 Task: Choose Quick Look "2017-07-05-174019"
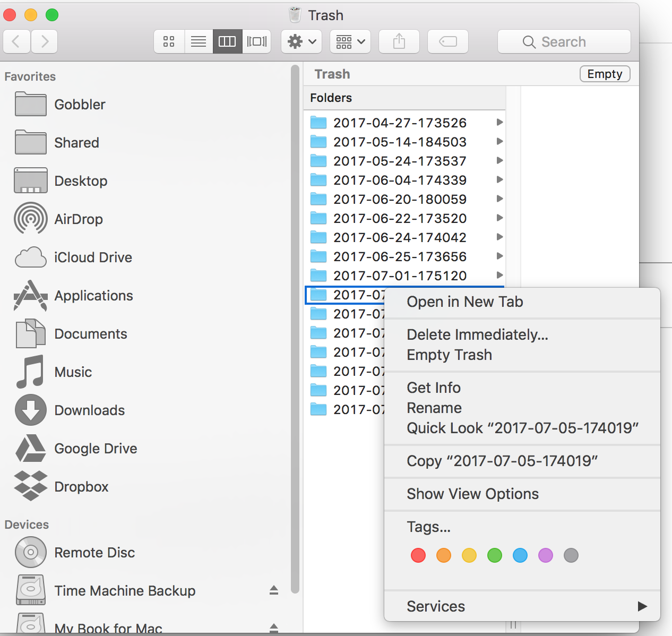point(522,428)
